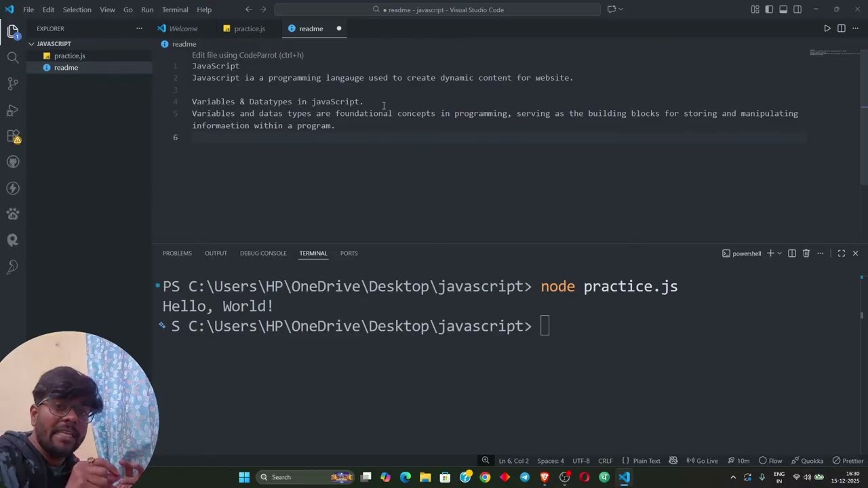
Task: Toggle Prettier in the status bar
Action: [x=848, y=461]
